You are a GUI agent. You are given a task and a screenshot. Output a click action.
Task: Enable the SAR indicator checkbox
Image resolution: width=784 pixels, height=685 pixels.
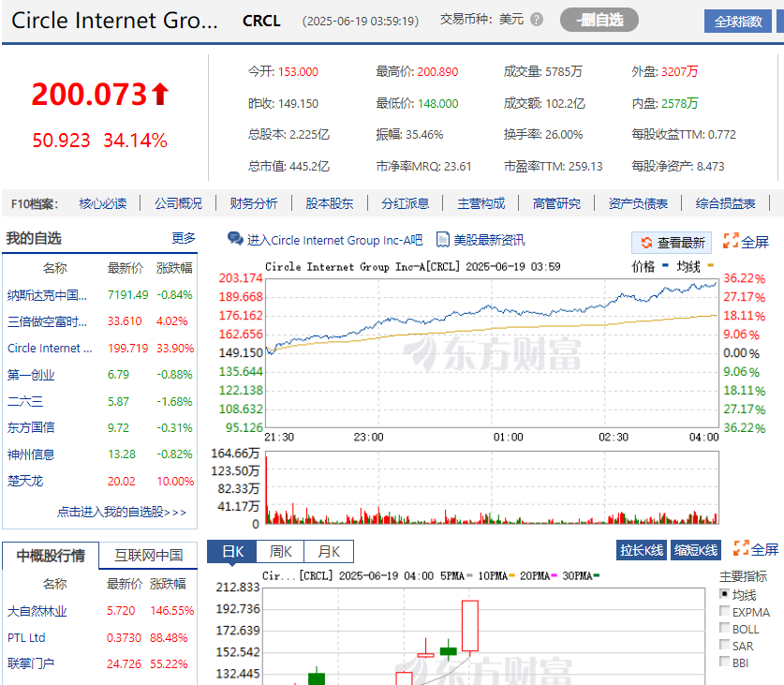point(724,645)
